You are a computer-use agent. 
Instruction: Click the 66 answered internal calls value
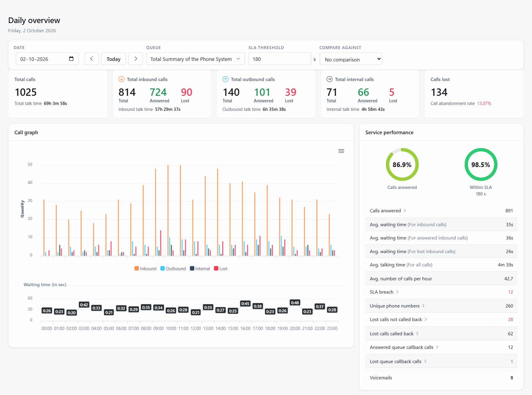(363, 92)
